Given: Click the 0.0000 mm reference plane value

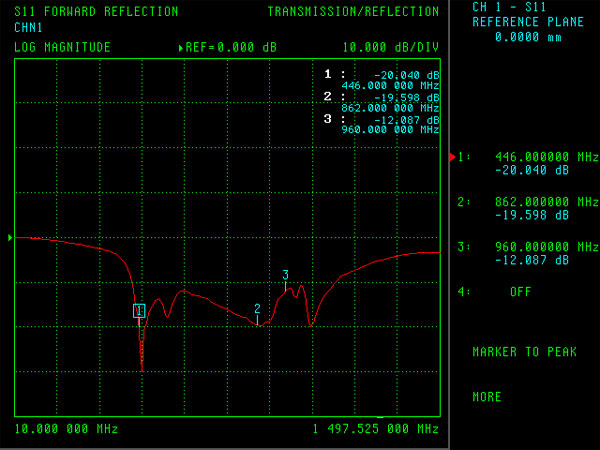Looking at the screenshot, I should pyautogui.click(x=528, y=37).
